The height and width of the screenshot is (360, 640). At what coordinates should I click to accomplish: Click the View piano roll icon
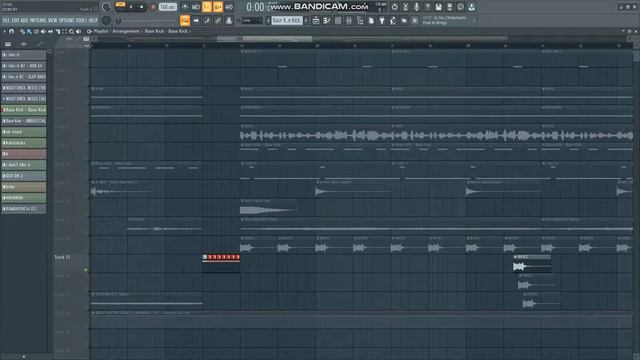(327, 20)
